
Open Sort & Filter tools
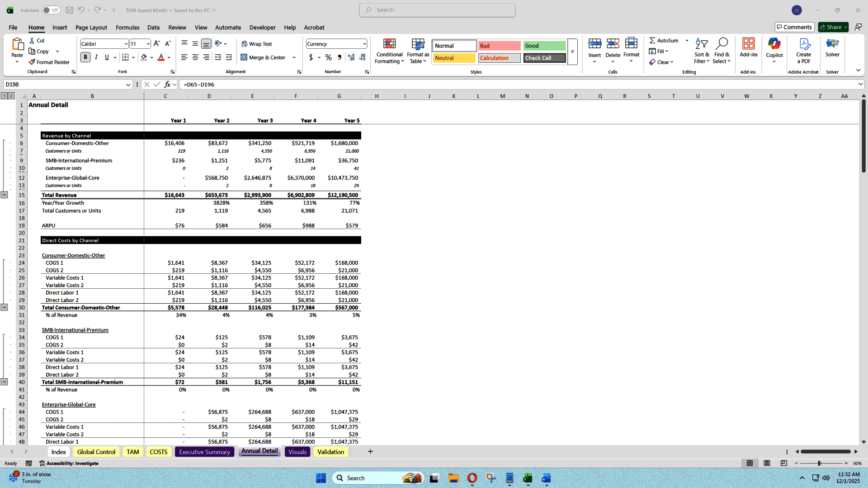pos(701,51)
